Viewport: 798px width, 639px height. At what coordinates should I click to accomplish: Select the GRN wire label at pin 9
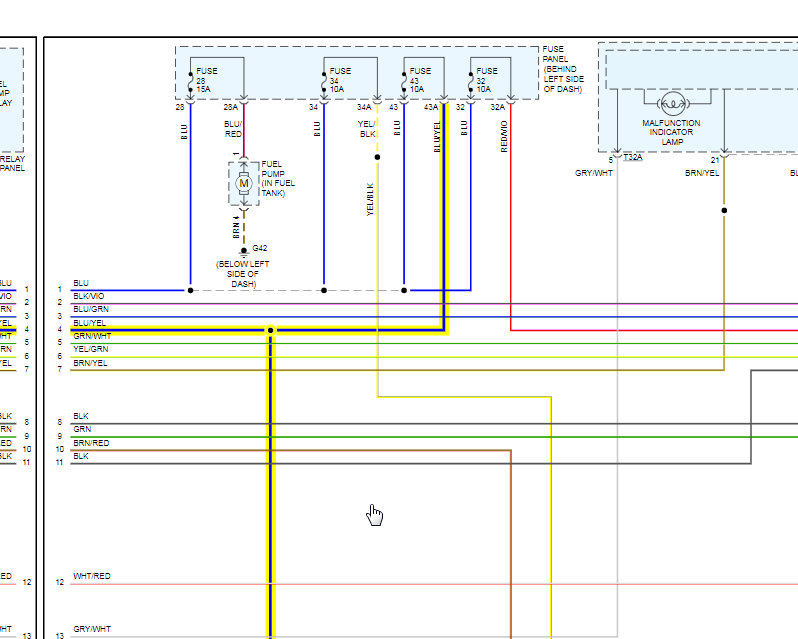pyautogui.click(x=82, y=429)
